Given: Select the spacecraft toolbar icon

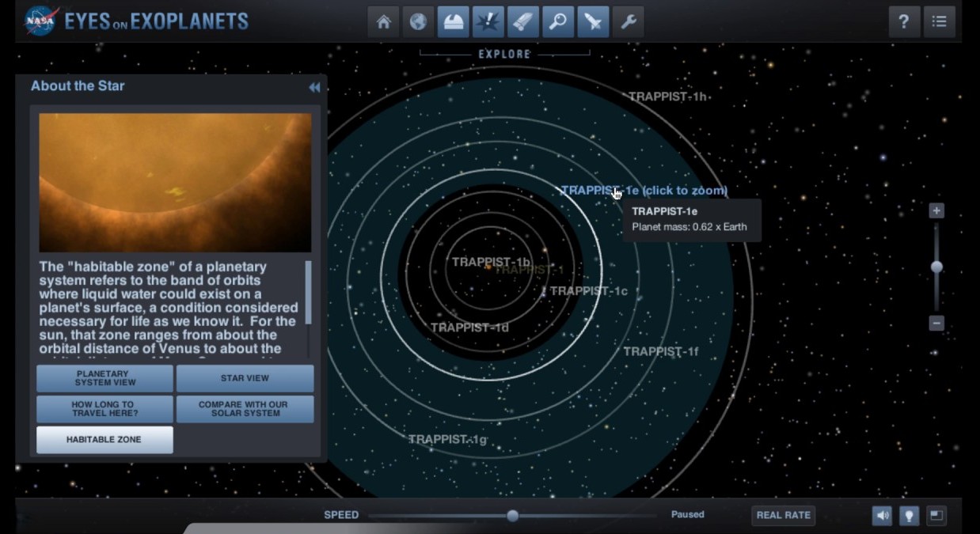Looking at the screenshot, I should click(593, 22).
